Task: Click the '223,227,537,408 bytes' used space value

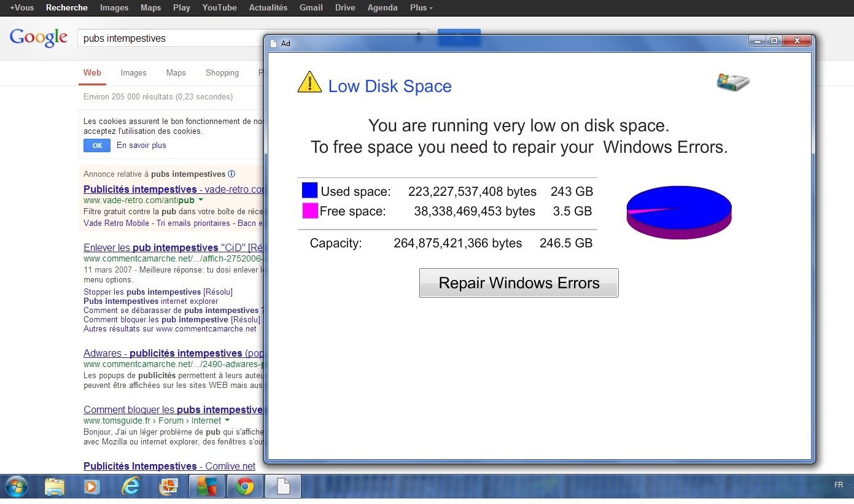Action: tap(472, 192)
